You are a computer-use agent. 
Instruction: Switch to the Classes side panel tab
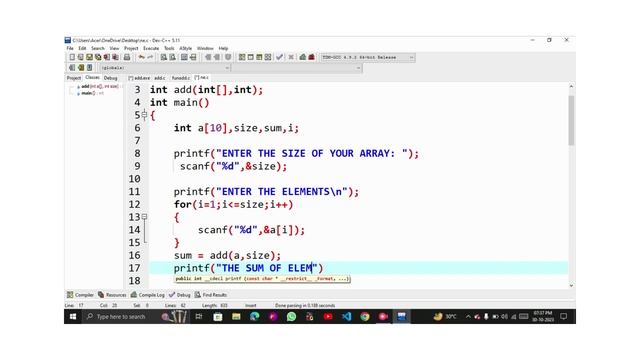92,78
